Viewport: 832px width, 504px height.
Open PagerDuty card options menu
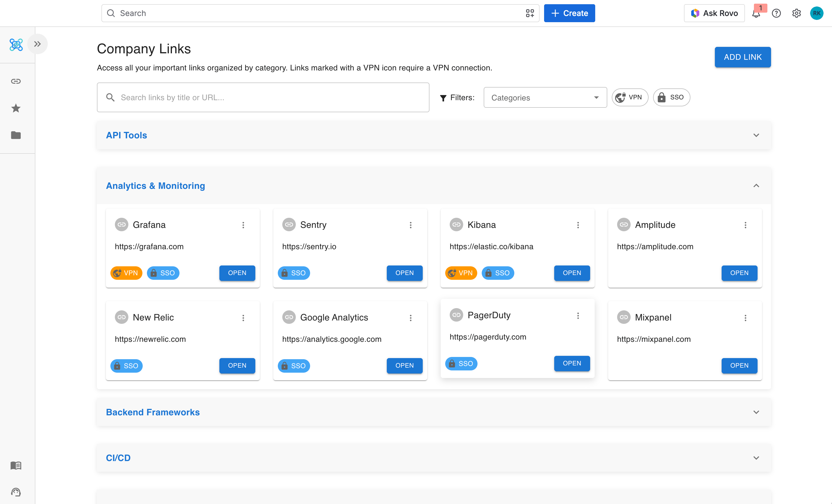pyautogui.click(x=578, y=315)
